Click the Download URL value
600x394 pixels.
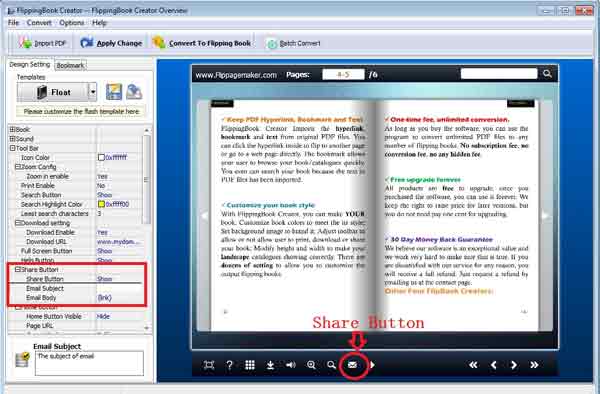pyautogui.click(x=119, y=242)
